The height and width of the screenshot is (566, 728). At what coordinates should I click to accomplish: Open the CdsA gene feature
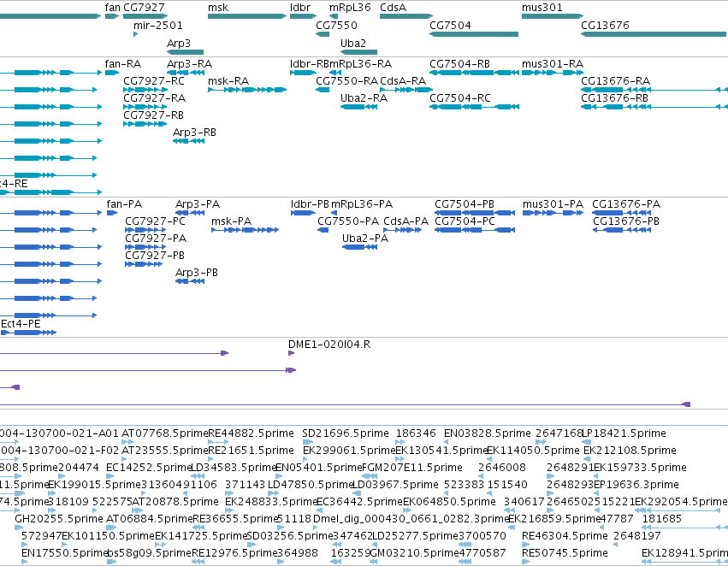[x=406, y=16]
